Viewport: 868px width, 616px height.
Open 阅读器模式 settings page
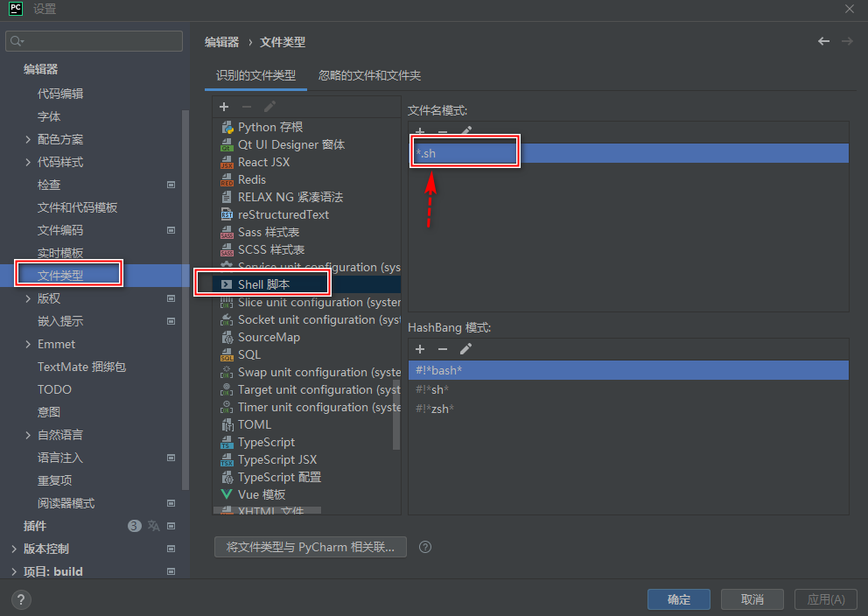pyautogui.click(x=66, y=504)
